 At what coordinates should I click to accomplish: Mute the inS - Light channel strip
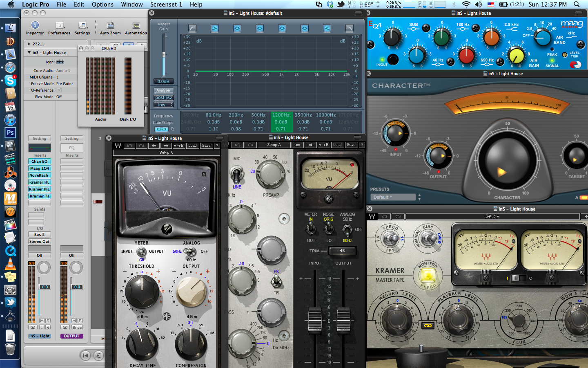click(42, 321)
